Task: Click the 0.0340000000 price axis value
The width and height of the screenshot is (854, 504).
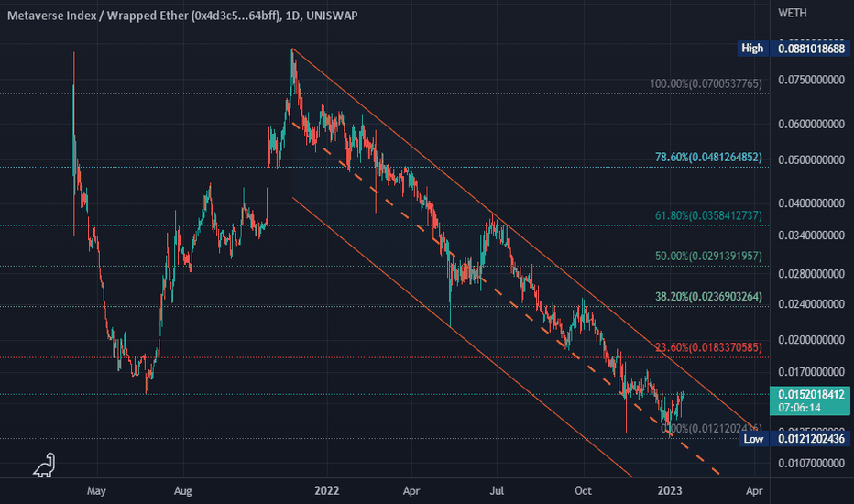Action: click(x=811, y=236)
